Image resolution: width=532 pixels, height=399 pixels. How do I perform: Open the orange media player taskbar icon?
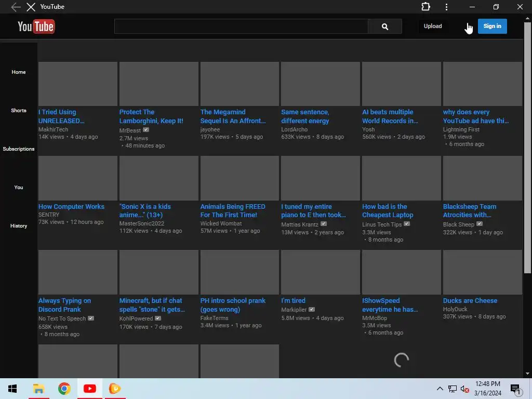115,389
